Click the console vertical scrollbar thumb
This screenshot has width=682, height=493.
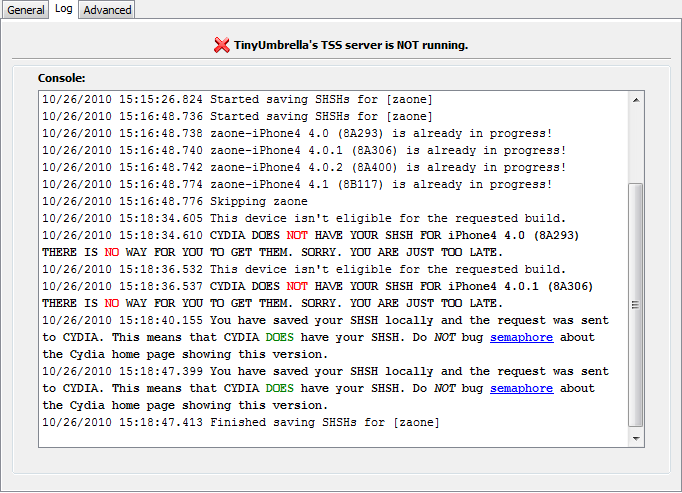point(636,305)
